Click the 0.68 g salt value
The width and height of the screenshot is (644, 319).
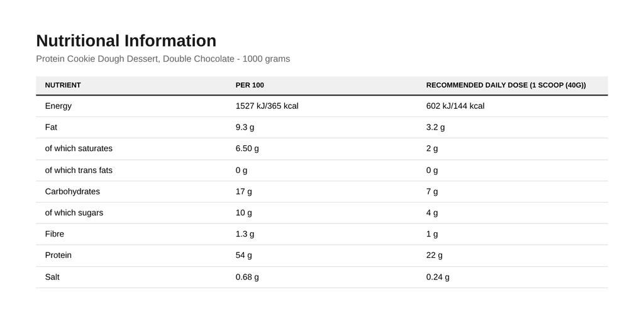(x=247, y=277)
